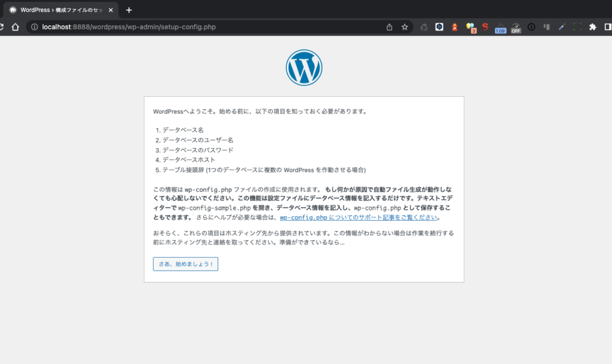Click the share icon in the toolbar
The image size is (612, 364).
[x=389, y=27]
